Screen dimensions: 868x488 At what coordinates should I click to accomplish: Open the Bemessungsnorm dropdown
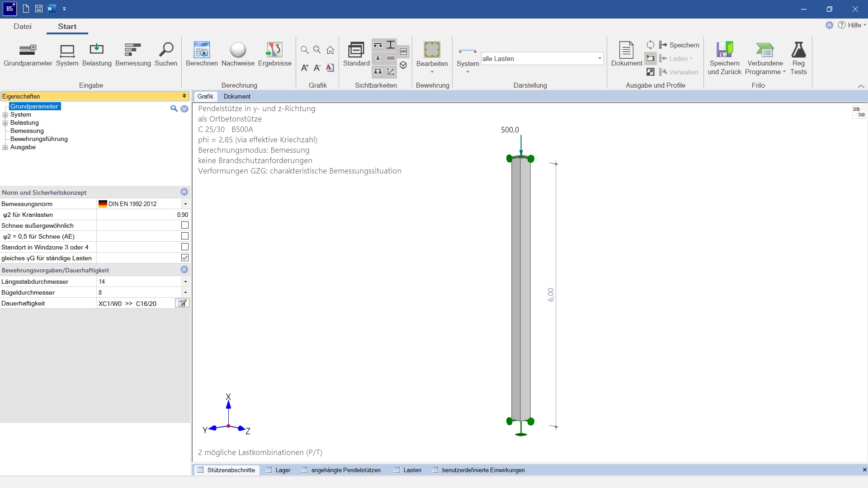(185, 204)
